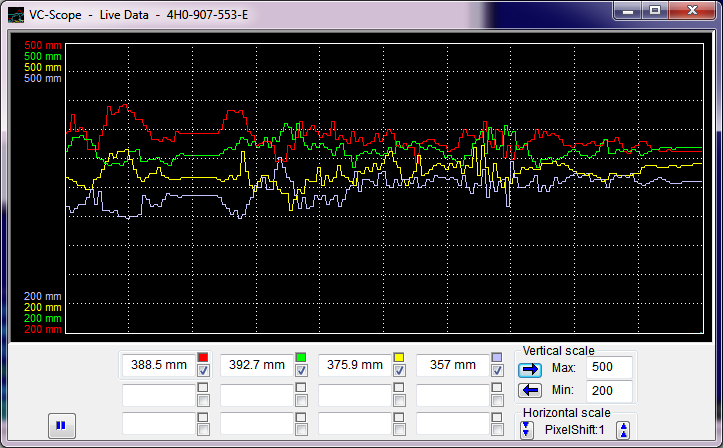The width and height of the screenshot is (723, 448).
Task: Click the Min vertical scale field
Action: point(609,390)
